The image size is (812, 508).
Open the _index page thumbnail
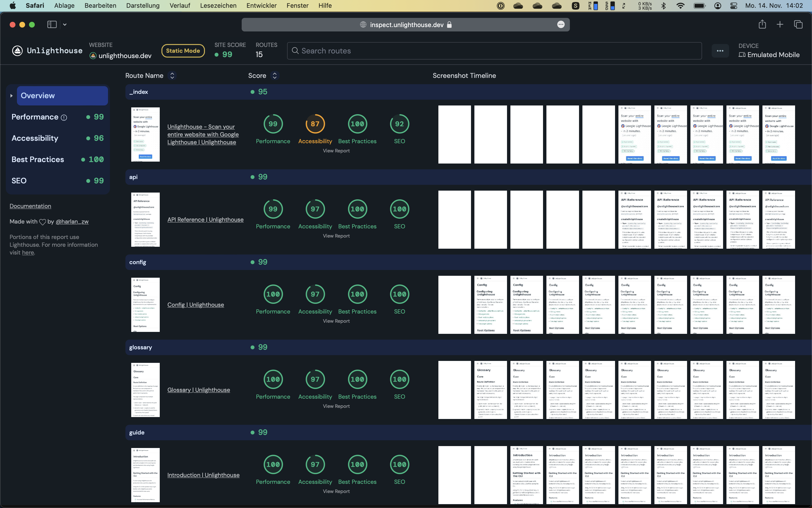pyautogui.click(x=145, y=134)
